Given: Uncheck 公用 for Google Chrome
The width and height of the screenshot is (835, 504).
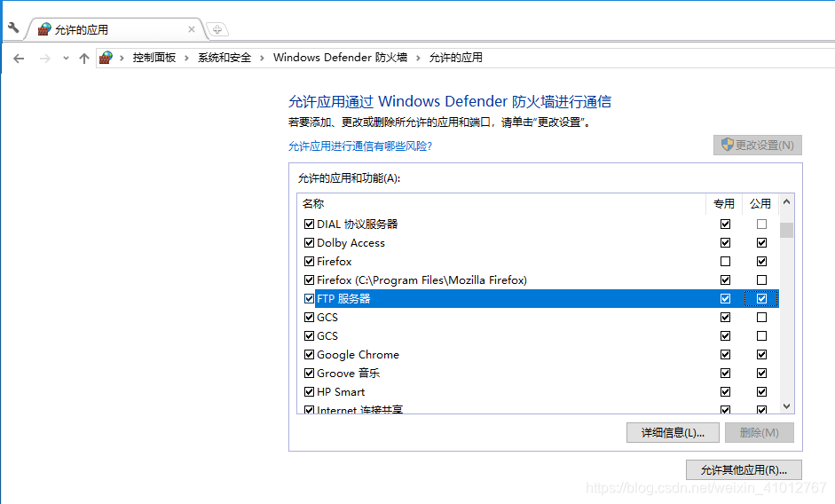Looking at the screenshot, I should coord(761,354).
